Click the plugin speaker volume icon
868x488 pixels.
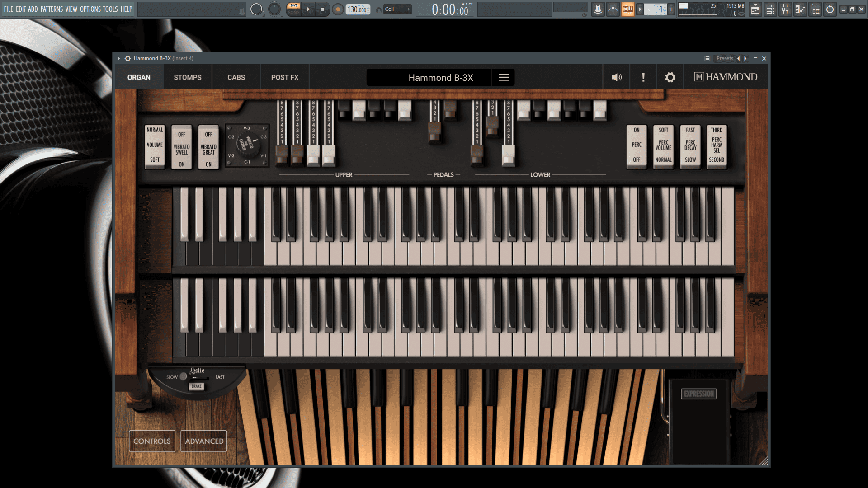(x=617, y=77)
